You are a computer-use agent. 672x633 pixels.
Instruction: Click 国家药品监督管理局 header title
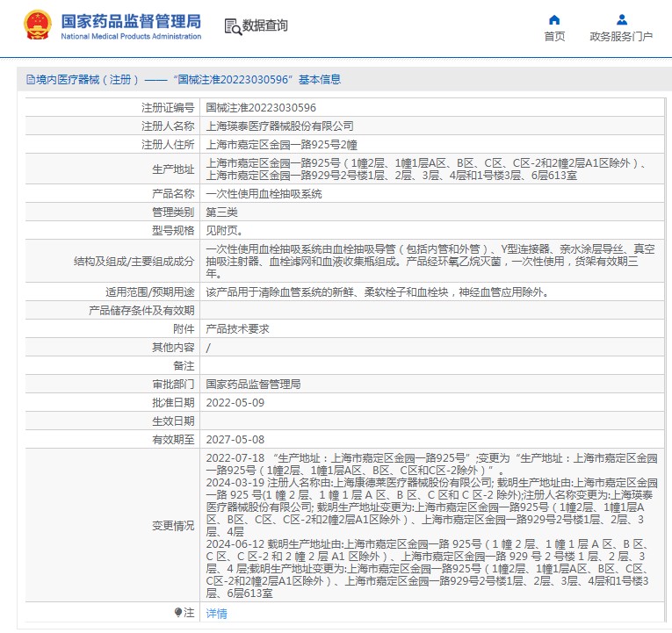(x=131, y=21)
